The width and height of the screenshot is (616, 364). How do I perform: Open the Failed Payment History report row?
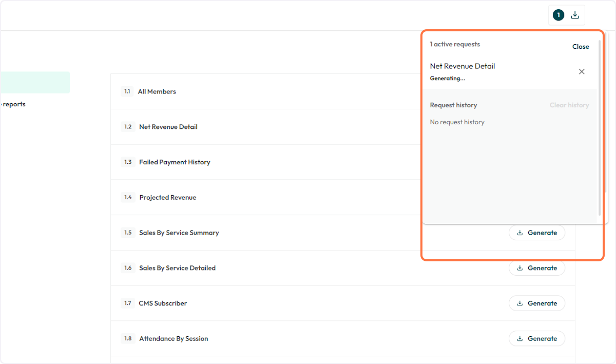(175, 162)
